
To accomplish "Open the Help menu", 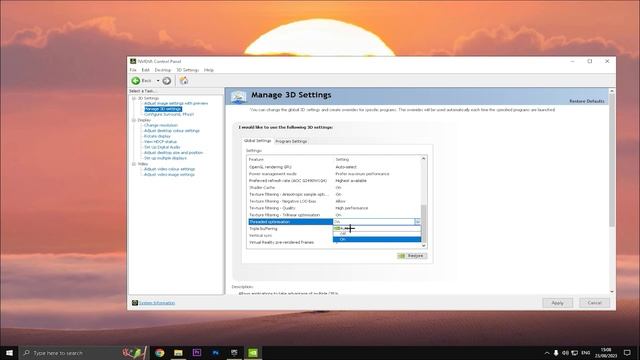I will [209, 70].
